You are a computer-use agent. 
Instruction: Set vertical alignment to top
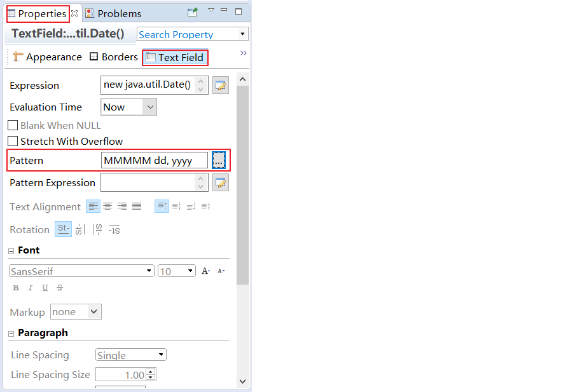(x=162, y=206)
